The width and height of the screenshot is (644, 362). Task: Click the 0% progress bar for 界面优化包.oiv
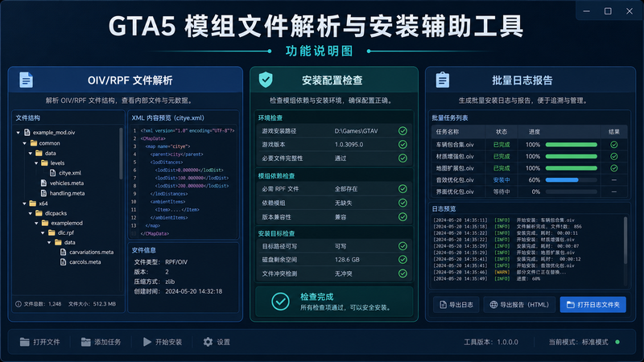pos(571,191)
